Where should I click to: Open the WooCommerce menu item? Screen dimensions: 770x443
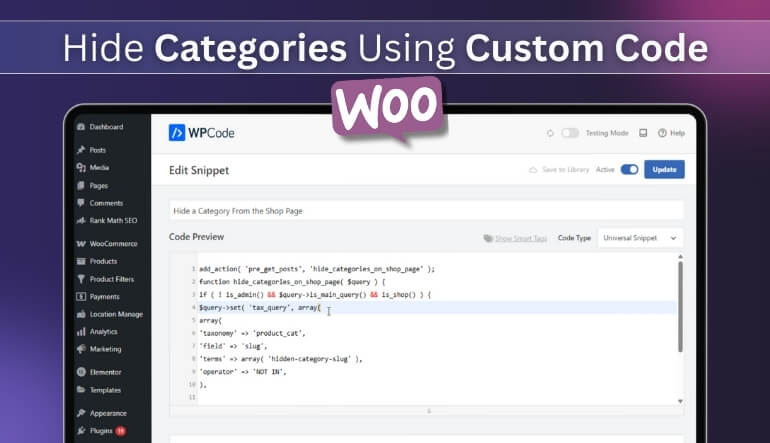point(113,244)
